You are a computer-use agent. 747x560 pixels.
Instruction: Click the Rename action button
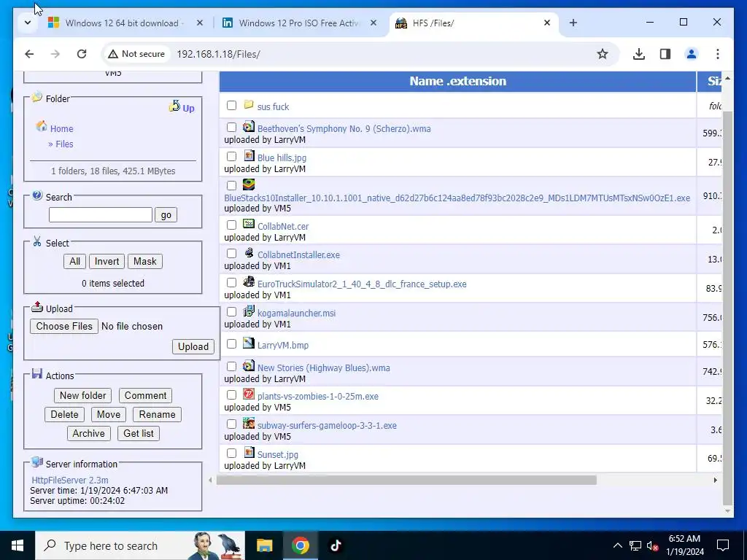point(158,414)
